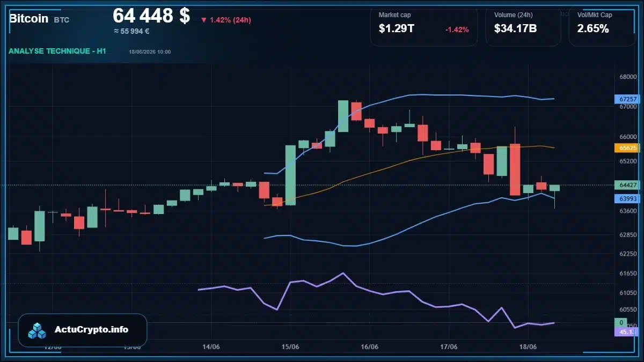Click the 14/06 date axis label
The width and height of the screenshot is (644, 362).
coord(211,347)
